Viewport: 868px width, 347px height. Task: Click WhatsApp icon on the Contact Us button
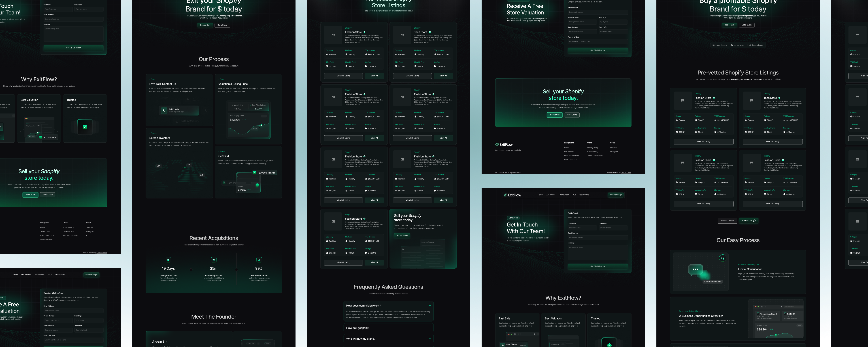(754, 221)
